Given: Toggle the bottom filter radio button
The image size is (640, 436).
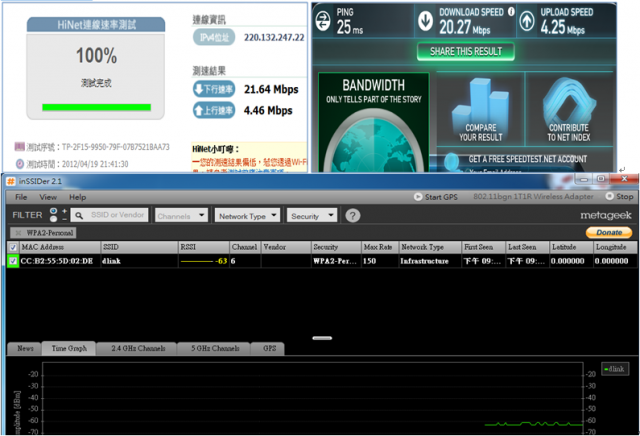Looking at the screenshot, I should (x=53, y=219).
